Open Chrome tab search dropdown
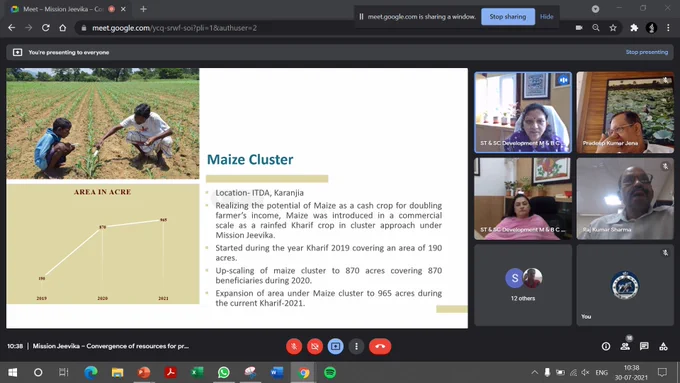680x383 pixels. (x=595, y=9)
